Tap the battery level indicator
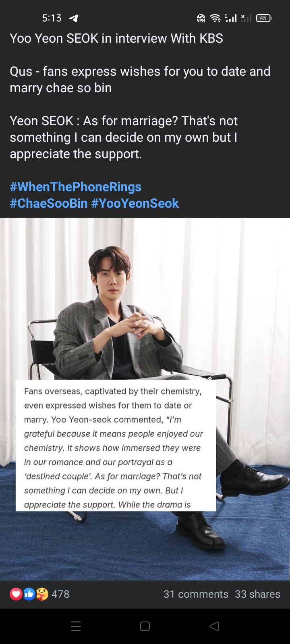This screenshot has height=644, width=290. (263, 18)
